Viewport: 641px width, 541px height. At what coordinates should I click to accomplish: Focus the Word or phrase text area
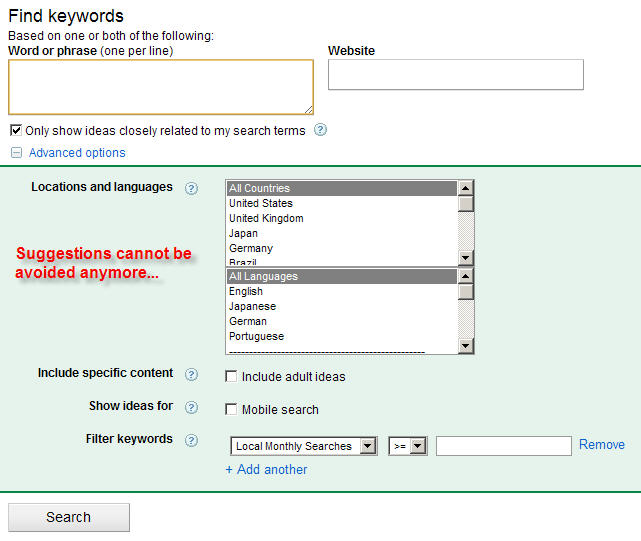tap(160, 87)
